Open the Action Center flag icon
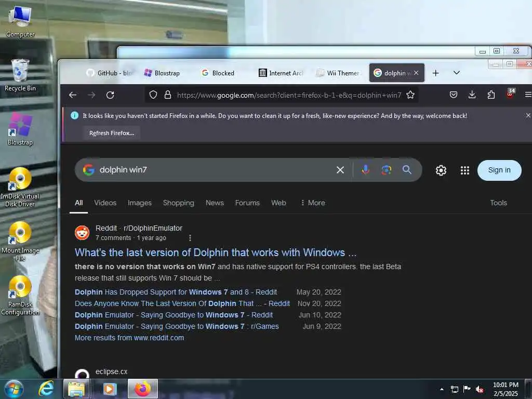 [x=467, y=389]
